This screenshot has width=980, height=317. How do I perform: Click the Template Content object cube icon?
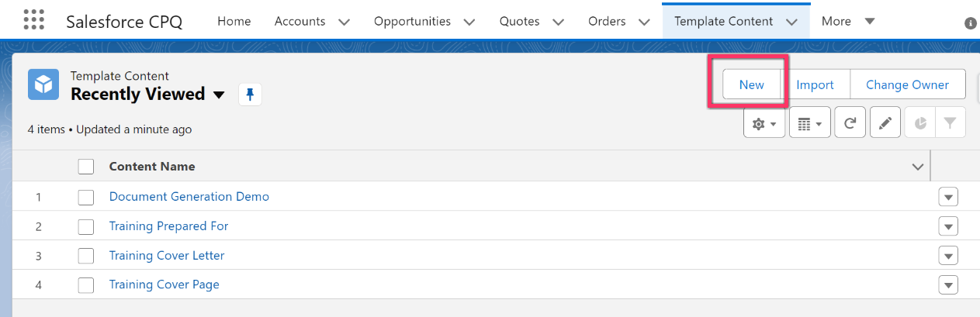click(x=43, y=84)
